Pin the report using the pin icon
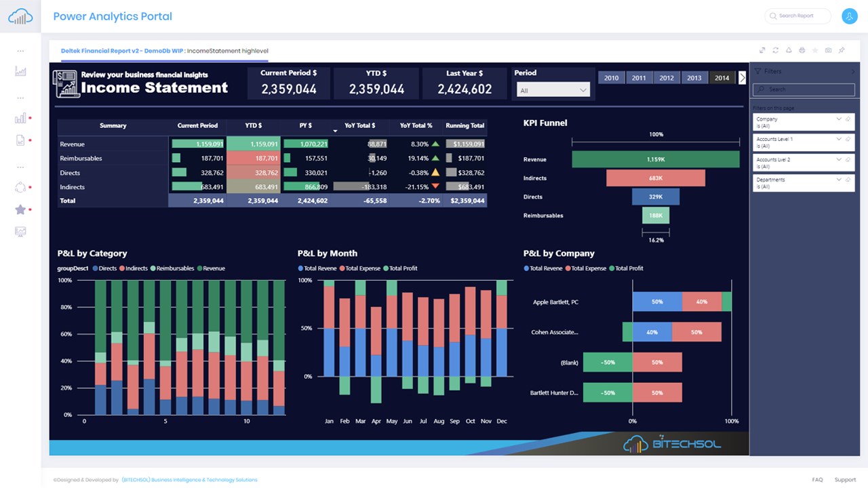The width and height of the screenshot is (868, 488). 842,50
